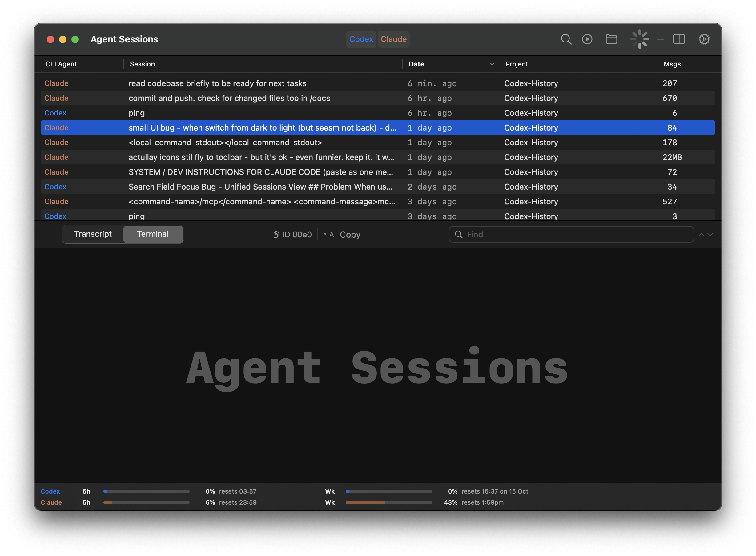This screenshot has height=556, width=756.
Task: Switch to the Transcript tab
Action: click(x=93, y=234)
